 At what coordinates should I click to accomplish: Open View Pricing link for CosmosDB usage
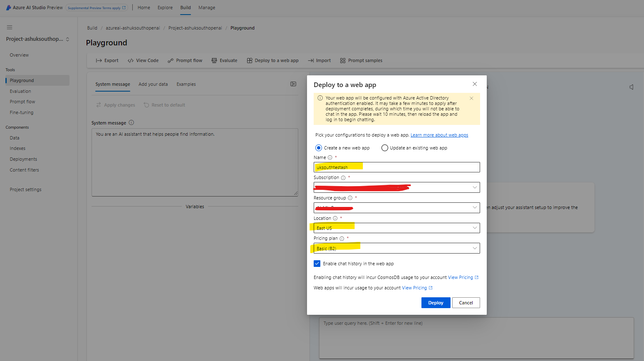463,277
